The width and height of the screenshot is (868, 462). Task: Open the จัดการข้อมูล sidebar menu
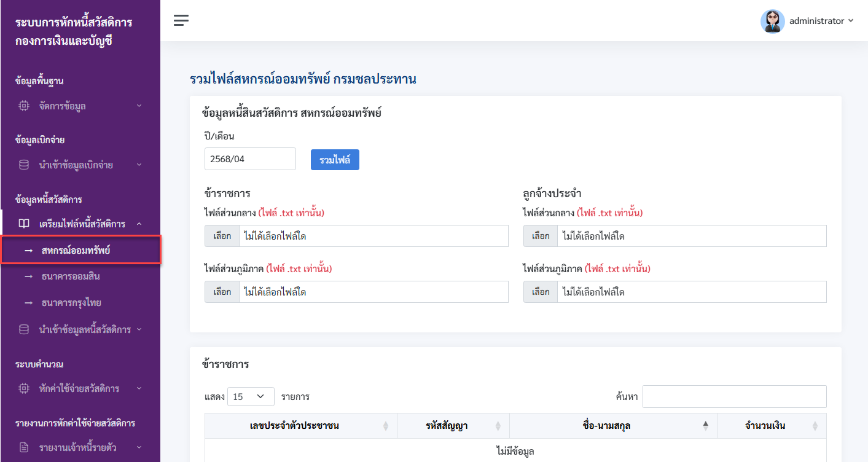click(x=80, y=106)
